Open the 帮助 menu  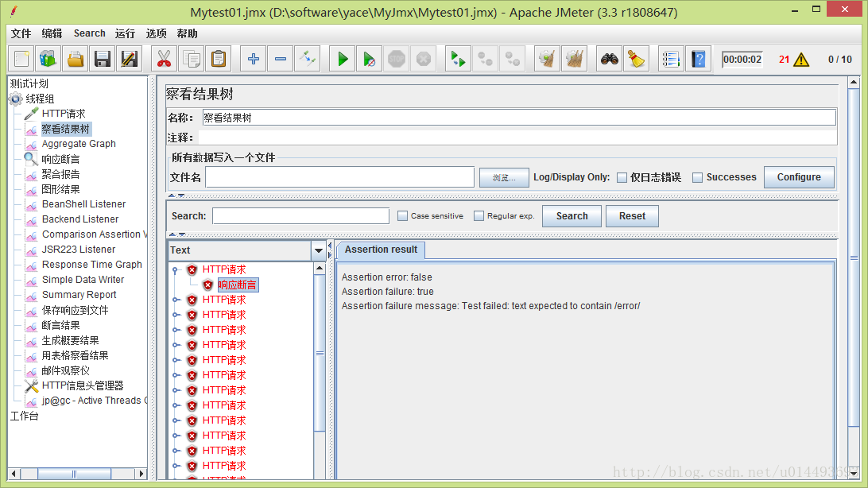187,33
